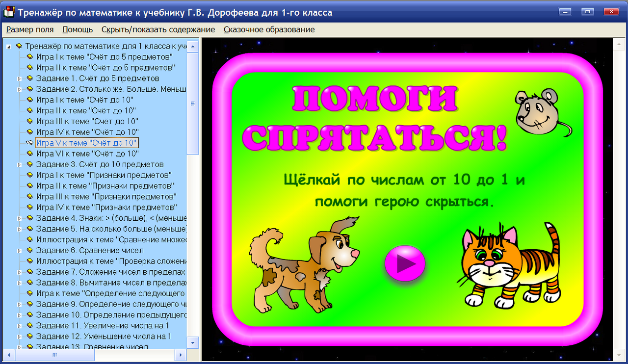Expand Задание 1. Счёт до 5 предметов
Viewport: 628px width, 364px height.
(19, 78)
